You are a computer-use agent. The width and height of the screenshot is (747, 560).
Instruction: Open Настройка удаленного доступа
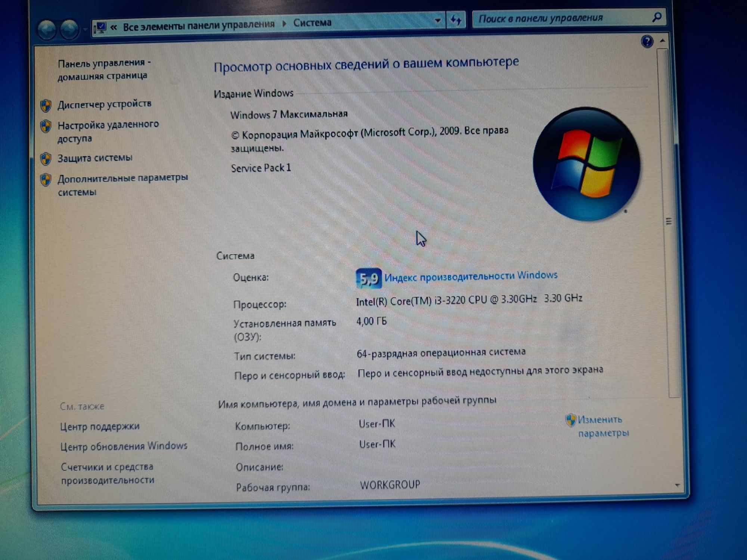click(x=108, y=131)
